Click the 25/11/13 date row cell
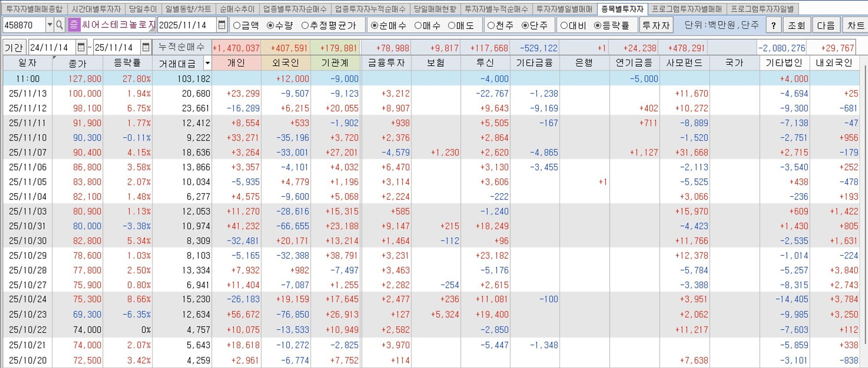This screenshot has height=368, width=868. click(x=28, y=94)
